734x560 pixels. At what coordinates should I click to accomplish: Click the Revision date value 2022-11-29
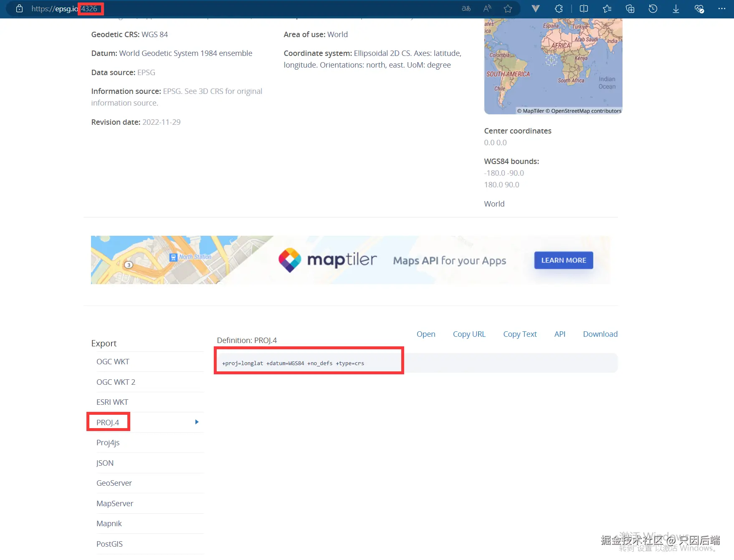[x=162, y=122]
